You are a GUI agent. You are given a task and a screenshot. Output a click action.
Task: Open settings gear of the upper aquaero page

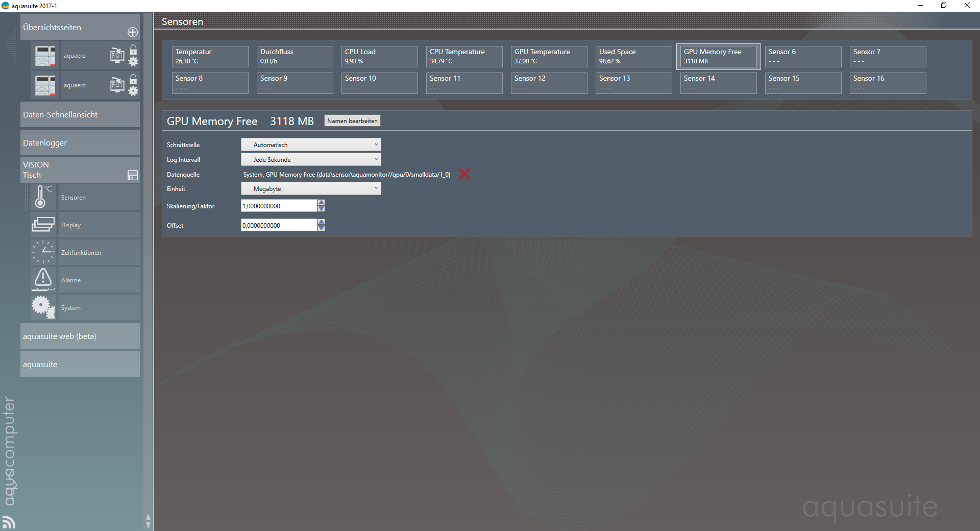click(133, 62)
